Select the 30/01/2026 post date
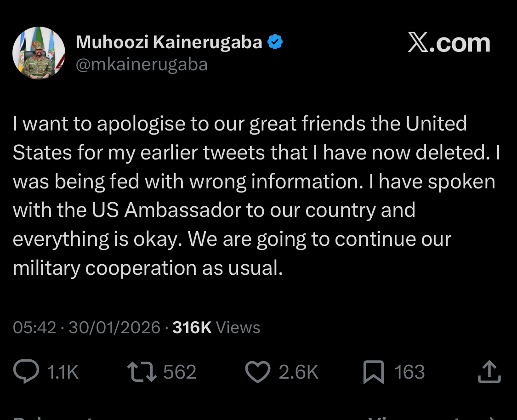The height and width of the screenshot is (420, 517). (x=114, y=328)
